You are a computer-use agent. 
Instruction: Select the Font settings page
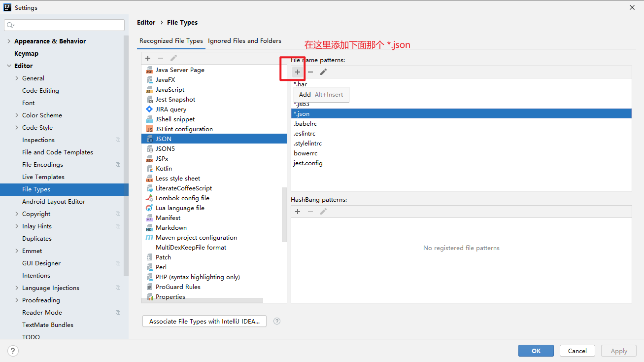[29, 103]
